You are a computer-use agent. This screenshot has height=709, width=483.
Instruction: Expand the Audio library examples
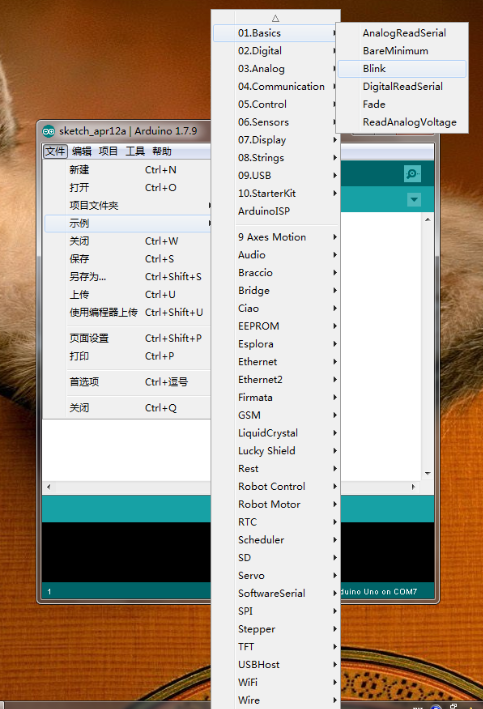[275, 255]
